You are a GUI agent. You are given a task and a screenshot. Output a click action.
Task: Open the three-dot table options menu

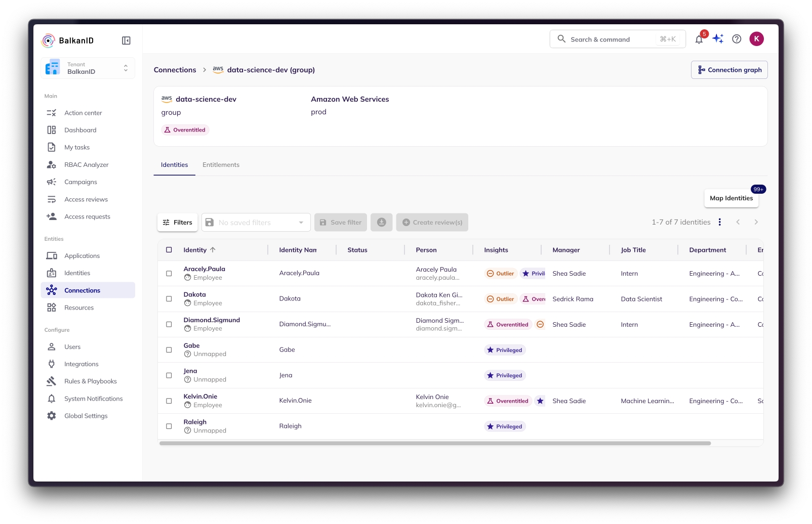tap(719, 222)
